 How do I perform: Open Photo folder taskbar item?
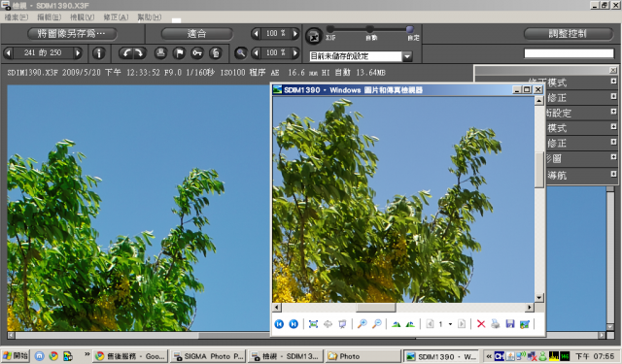coord(363,356)
